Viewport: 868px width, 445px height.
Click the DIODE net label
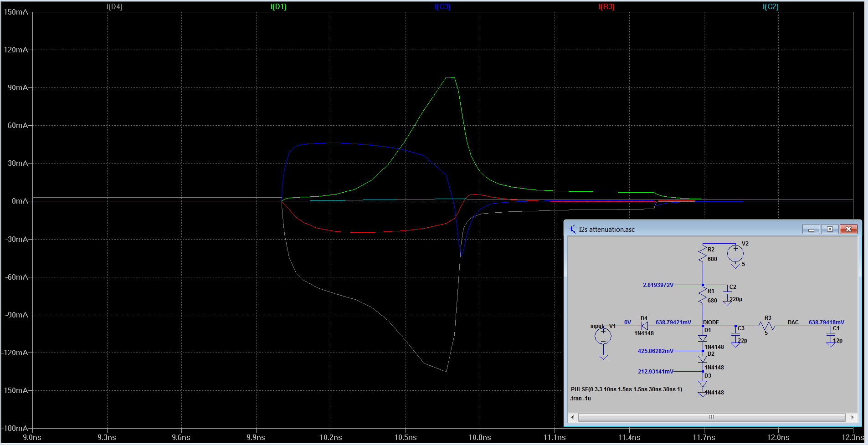[x=711, y=322]
